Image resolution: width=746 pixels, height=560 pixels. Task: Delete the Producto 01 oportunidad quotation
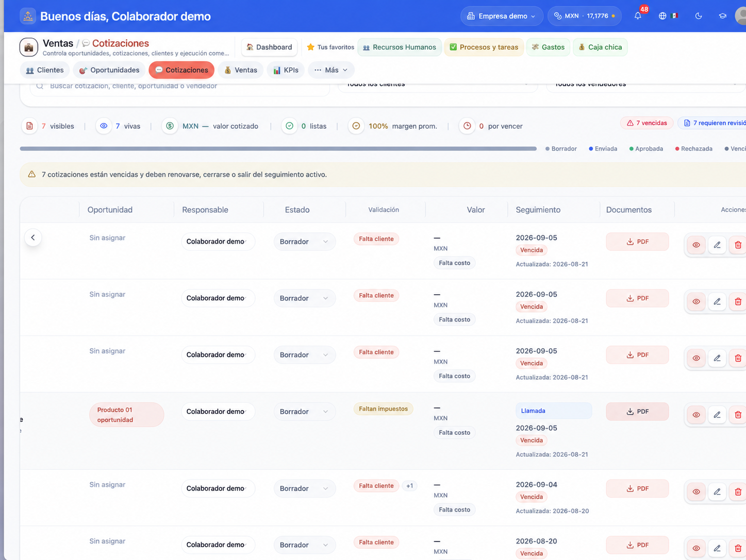pyautogui.click(x=738, y=415)
